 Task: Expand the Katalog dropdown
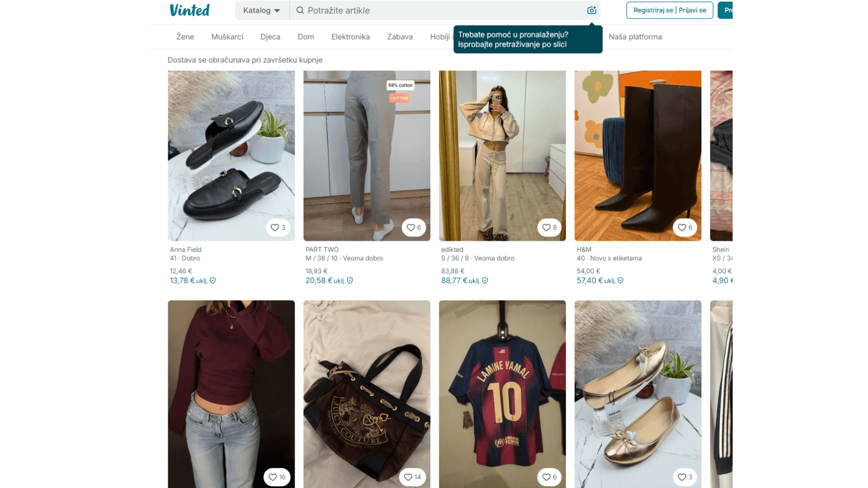tap(261, 10)
